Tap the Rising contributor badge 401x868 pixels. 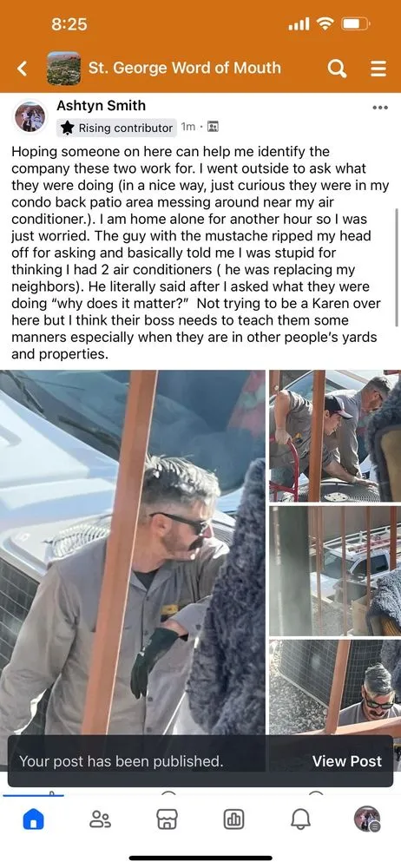point(117,128)
